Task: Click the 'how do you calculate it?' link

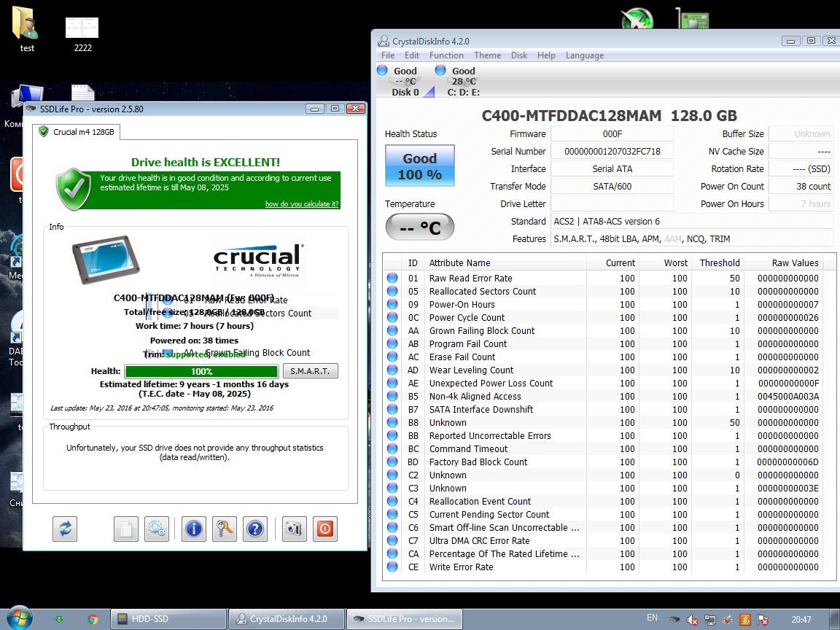Action: (x=302, y=204)
